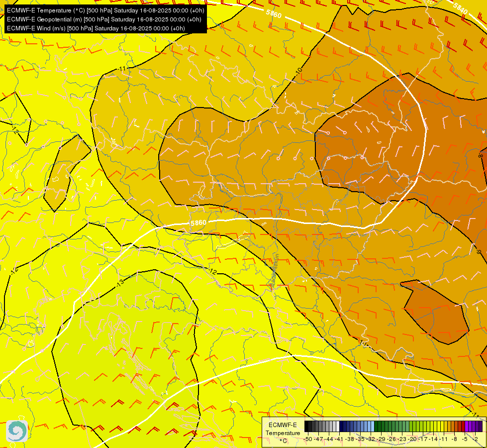Click the -41 legend tick label
Viewport: 487px width, 448px height.
(x=339, y=439)
